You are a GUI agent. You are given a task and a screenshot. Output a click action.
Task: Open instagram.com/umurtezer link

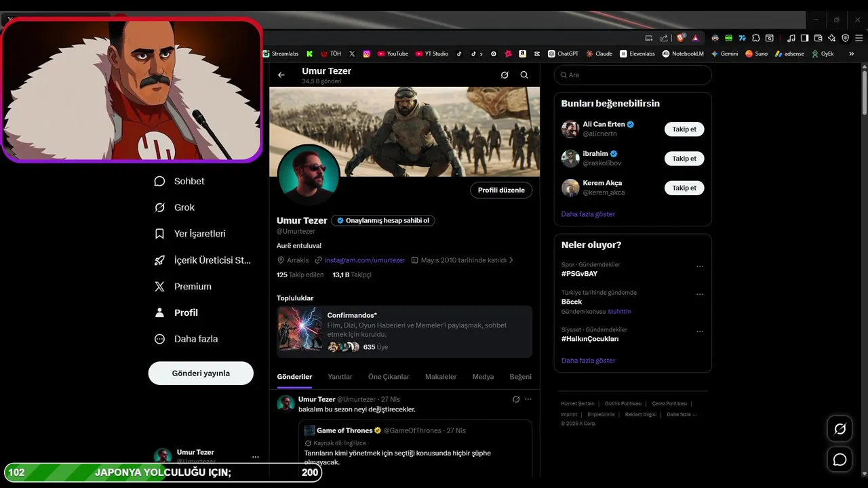364,260
